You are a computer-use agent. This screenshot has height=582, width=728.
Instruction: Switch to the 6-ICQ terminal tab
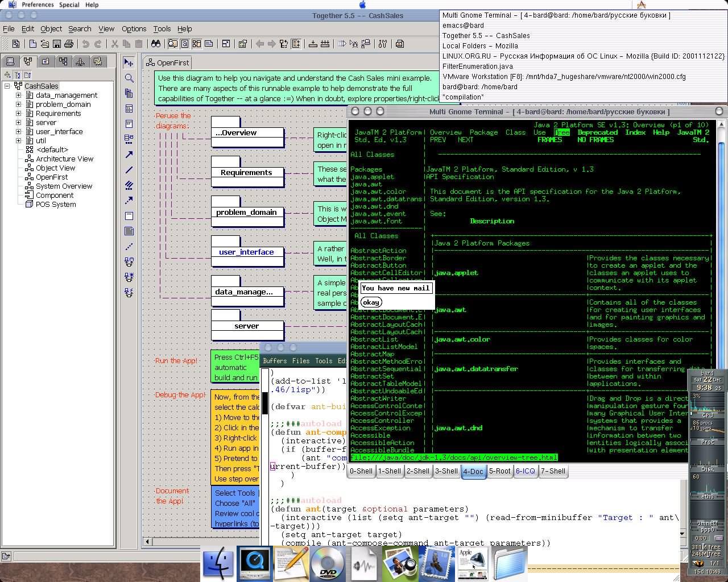526,471
